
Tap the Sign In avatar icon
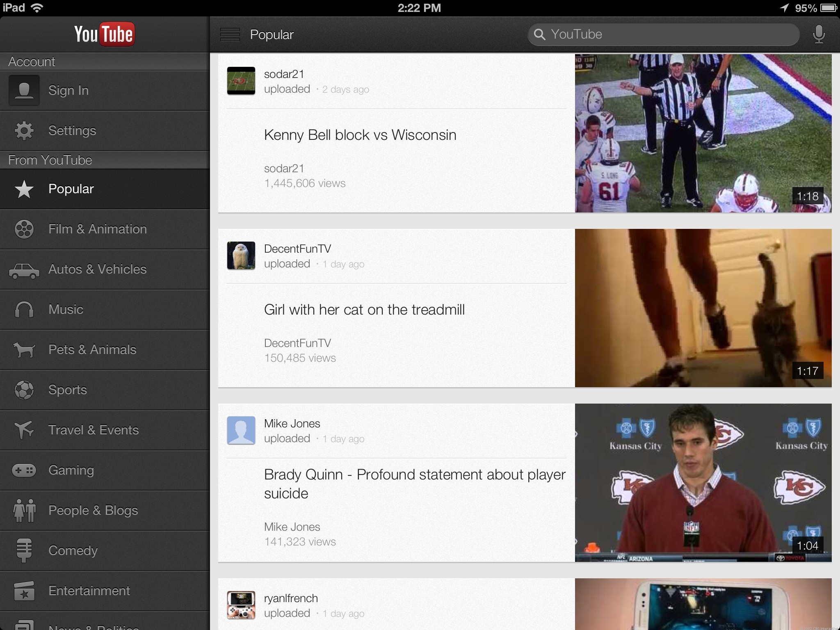(x=24, y=90)
